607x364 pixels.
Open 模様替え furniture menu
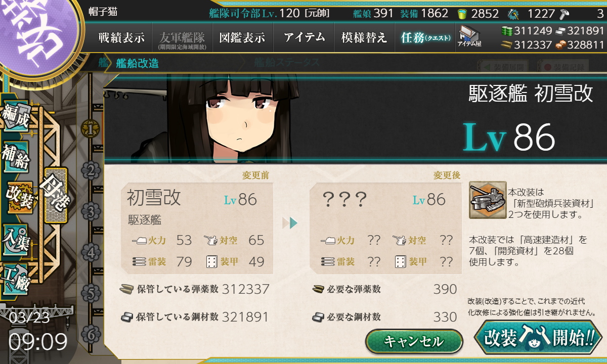(x=364, y=37)
